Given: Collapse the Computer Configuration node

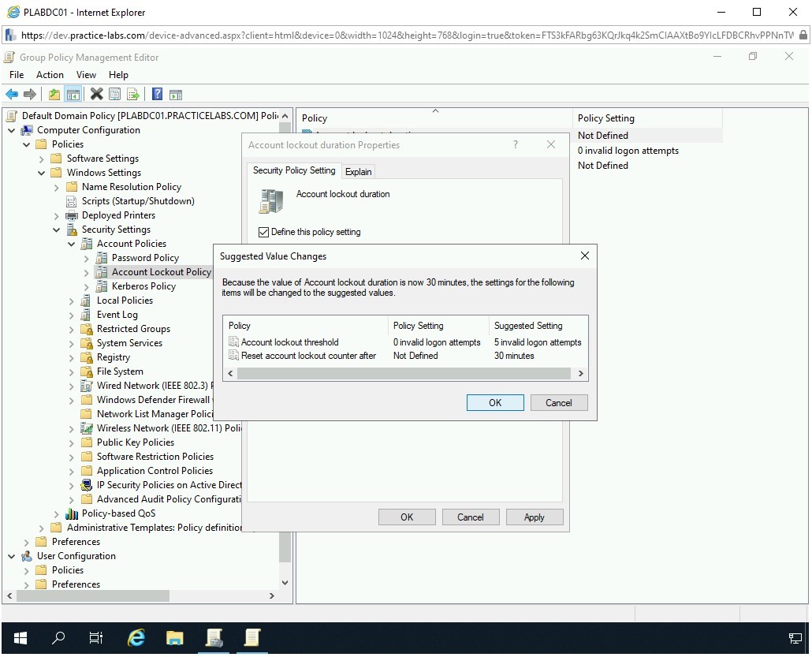Looking at the screenshot, I should pos(12,130).
